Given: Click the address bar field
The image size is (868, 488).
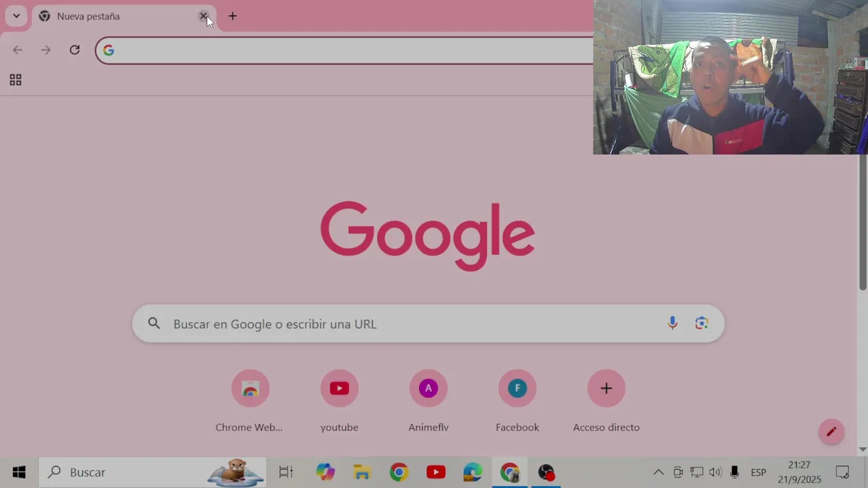Looking at the screenshot, I should (x=346, y=50).
